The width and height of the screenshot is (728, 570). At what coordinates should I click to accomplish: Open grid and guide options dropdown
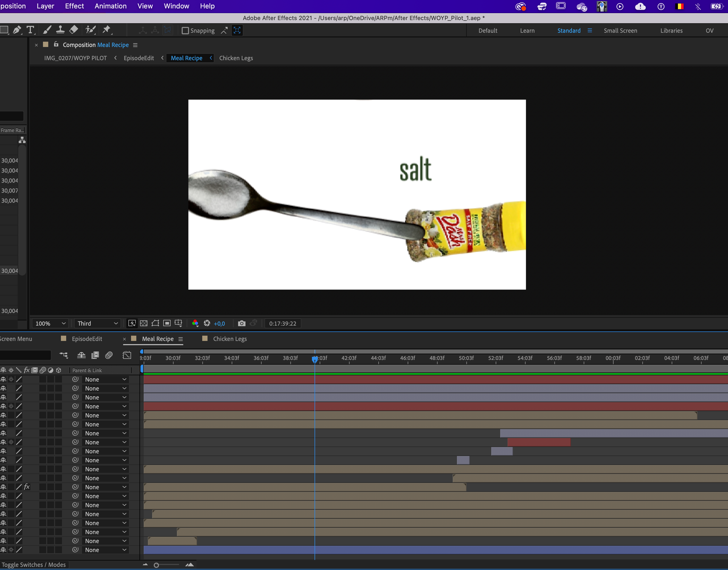pos(179,323)
